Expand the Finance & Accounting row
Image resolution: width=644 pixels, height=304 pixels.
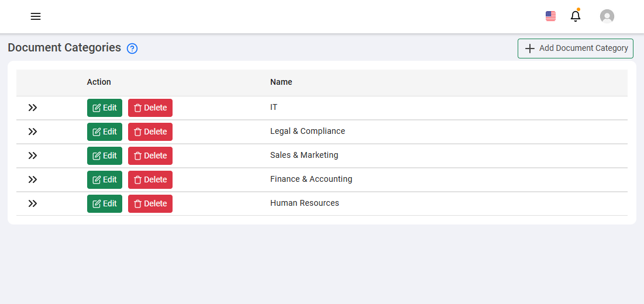point(33,179)
